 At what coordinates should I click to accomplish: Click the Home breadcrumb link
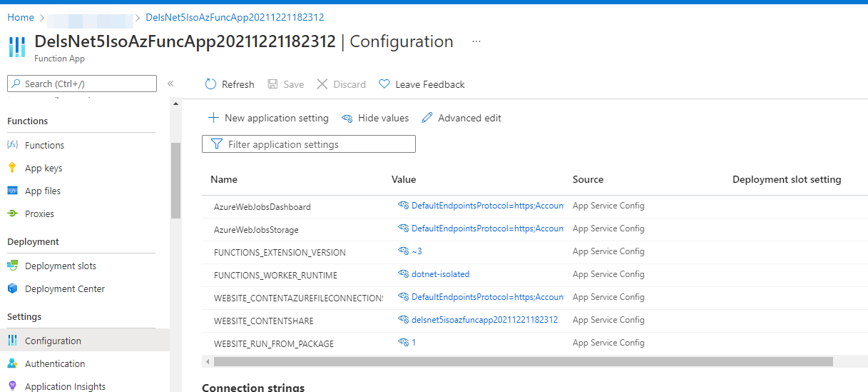point(21,17)
